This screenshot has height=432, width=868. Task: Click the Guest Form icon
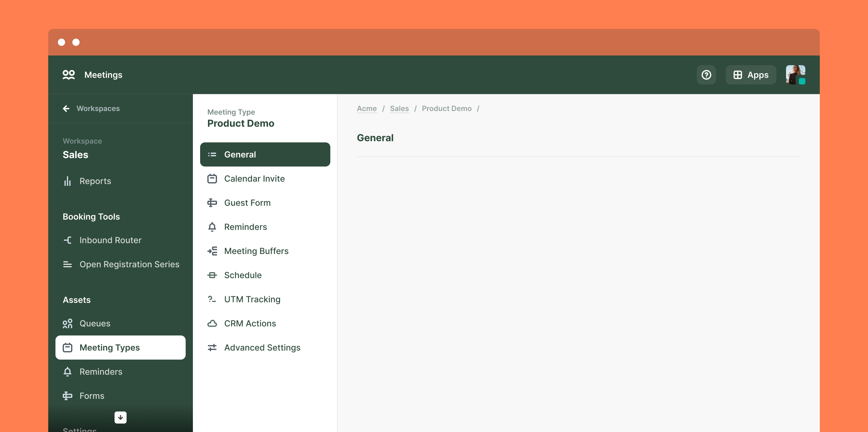click(x=212, y=203)
